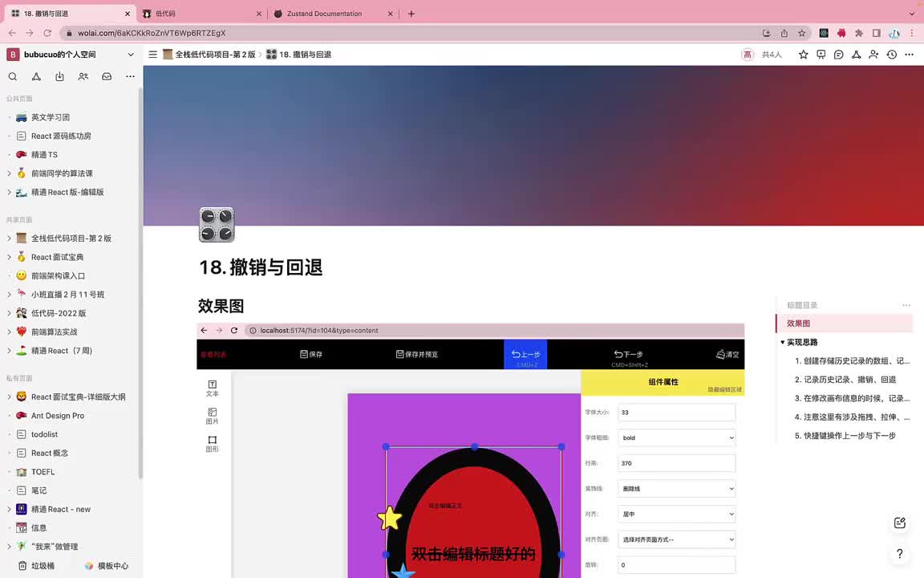The height and width of the screenshot is (578, 924).
Task: Open the template center 模板中心
Action: point(106,566)
